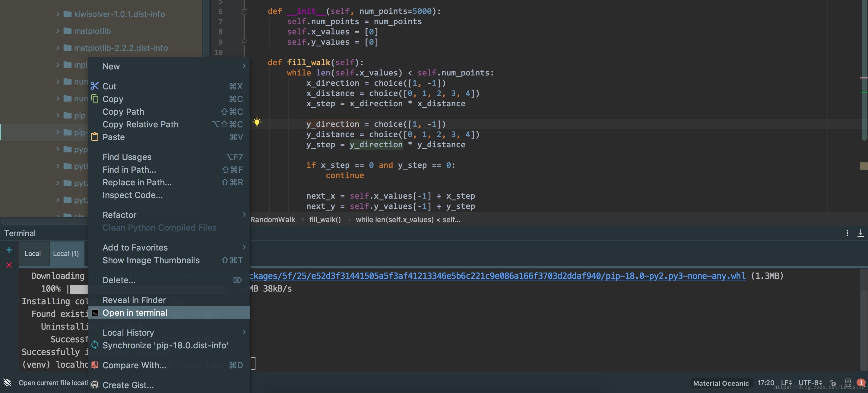The height and width of the screenshot is (393, 868).
Task: Click the Refactor submenu arrow icon
Action: 242,215
